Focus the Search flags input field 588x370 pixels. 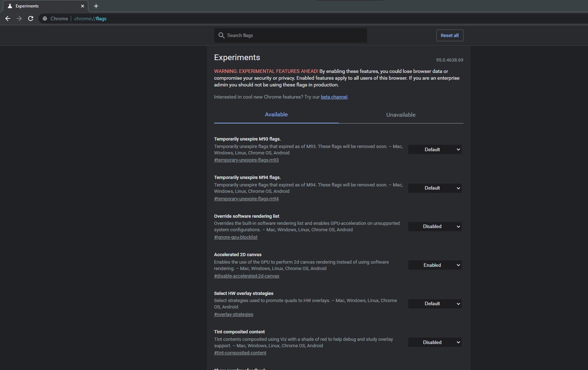click(290, 35)
